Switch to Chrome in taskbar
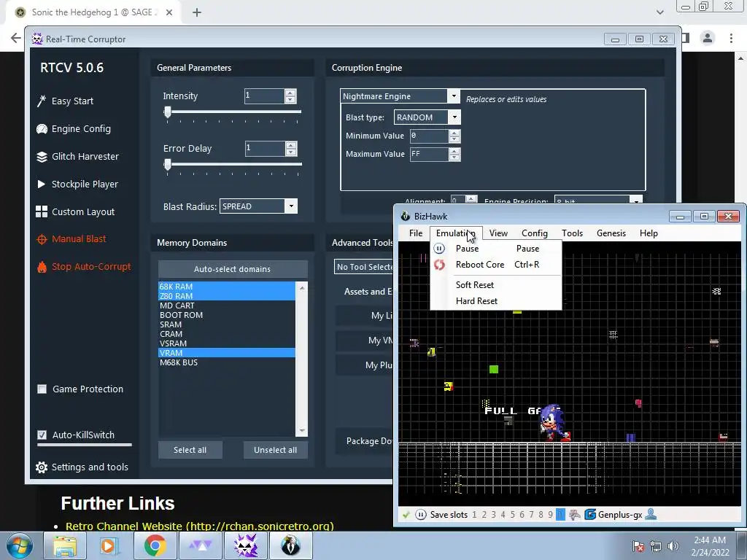 pos(155,545)
